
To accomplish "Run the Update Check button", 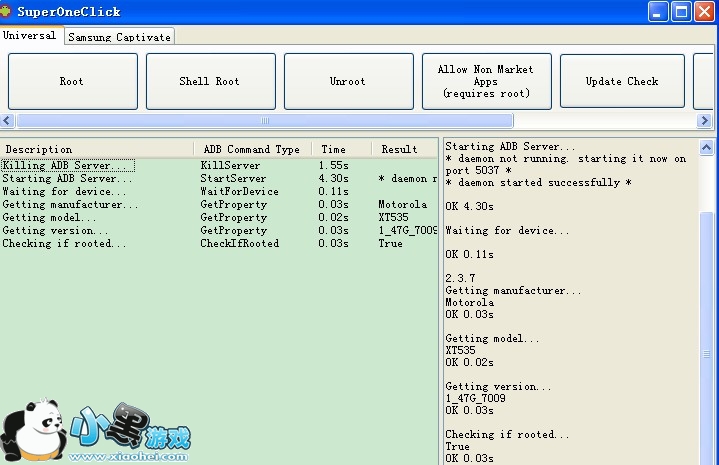I will [622, 81].
